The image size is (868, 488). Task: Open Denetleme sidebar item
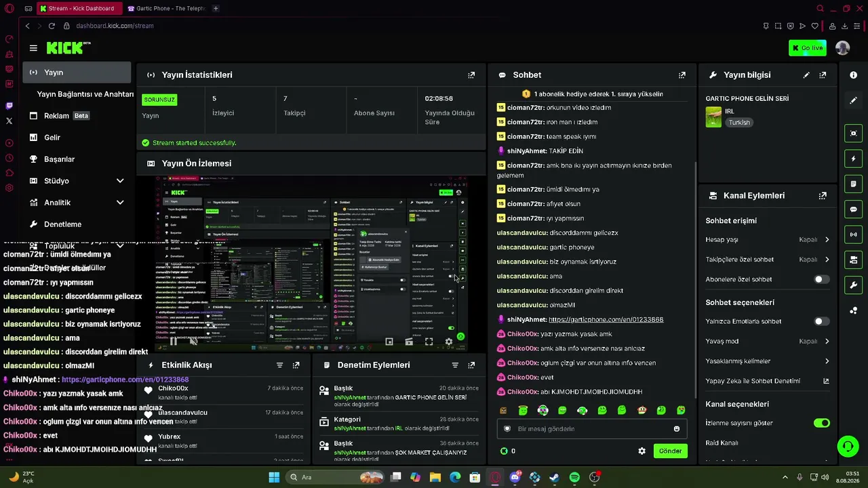pyautogui.click(x=77, y=224)
